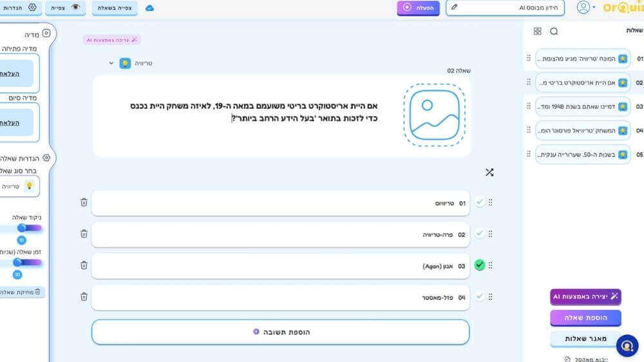Click the 'הוספת תשובה' add answer button
This screenshot has width=644, height=362.
pyautogui.click(x=280, y=332)
